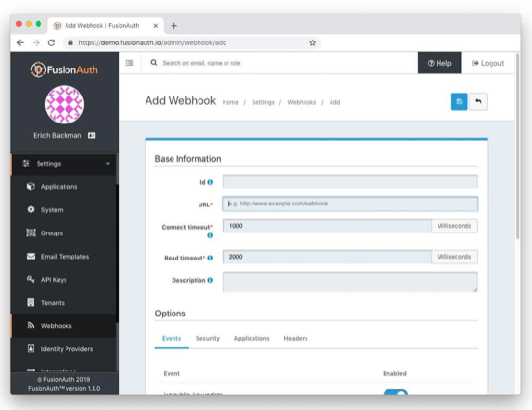The width and height of the screenshot is (532, 410).
Task: Bookmark page with the star icon
Action: tap(313, 42)
